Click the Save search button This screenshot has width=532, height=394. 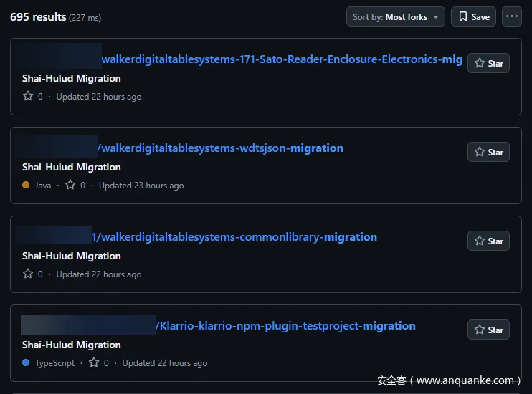pyautogui.click(x=473, y=16)
